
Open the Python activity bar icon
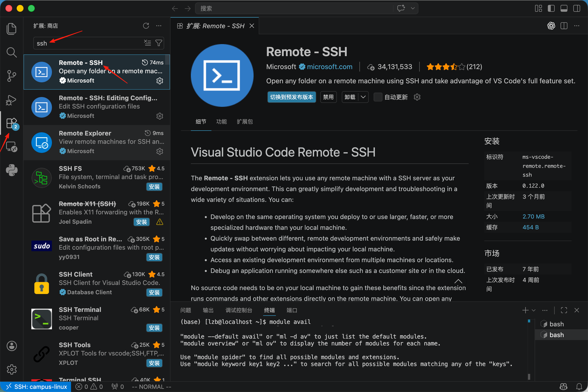12,170
